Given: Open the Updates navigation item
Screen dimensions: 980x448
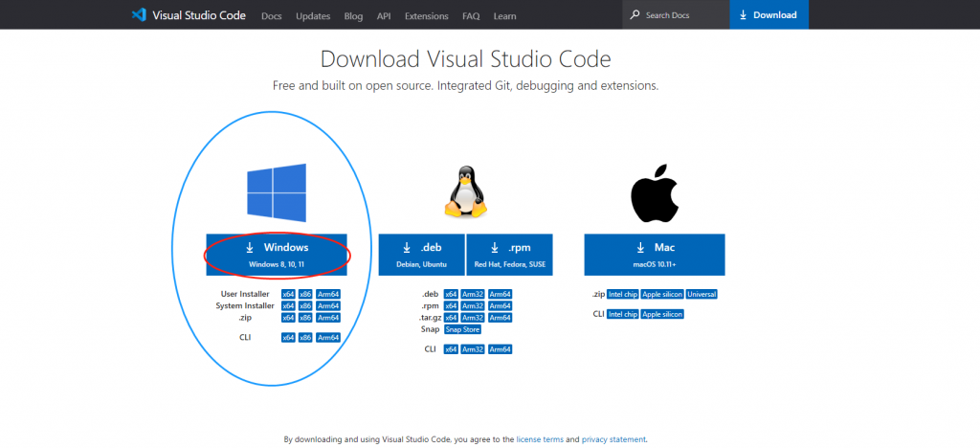Looking at the screenshot, I should point(313,15).
